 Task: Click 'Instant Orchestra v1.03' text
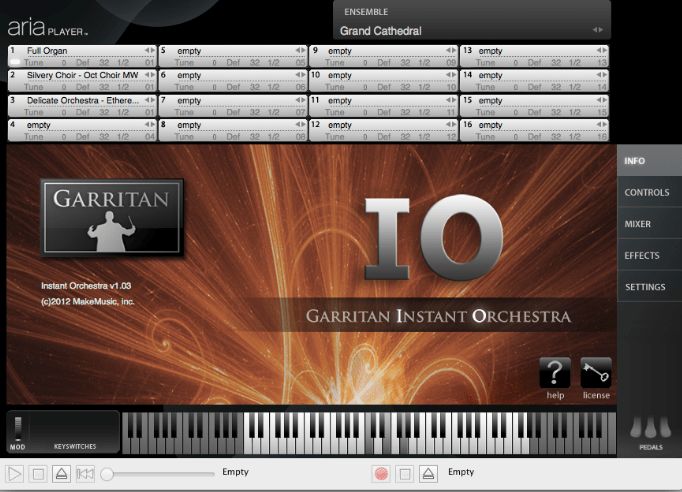click(x=86, y=286)
